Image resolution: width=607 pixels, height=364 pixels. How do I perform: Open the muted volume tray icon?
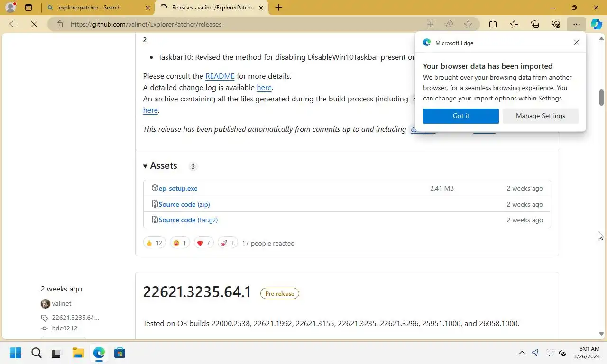tap(562, 353)
